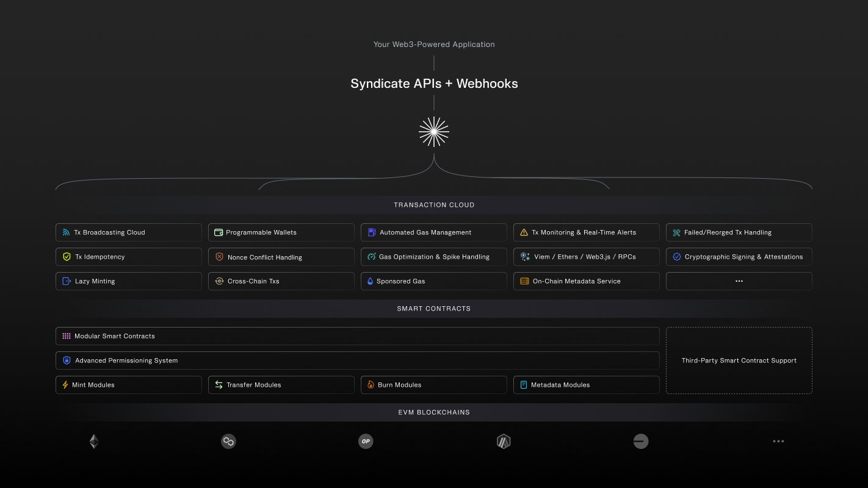Click the Tx Idempotency shield check icon
This screenshot has width=868, height=488.
coord(67,257)
